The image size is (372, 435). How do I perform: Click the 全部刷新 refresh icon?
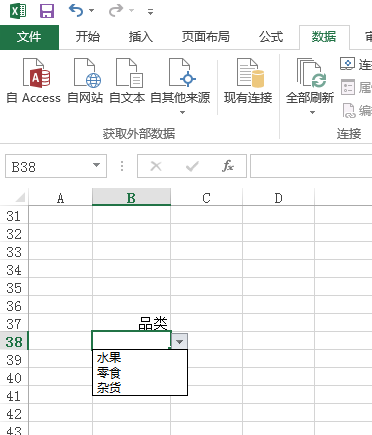(x=310, y=73)
